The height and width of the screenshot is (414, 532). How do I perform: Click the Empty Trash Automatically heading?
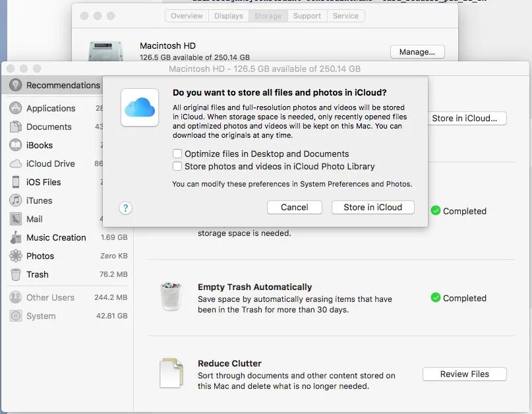point(255,287)
